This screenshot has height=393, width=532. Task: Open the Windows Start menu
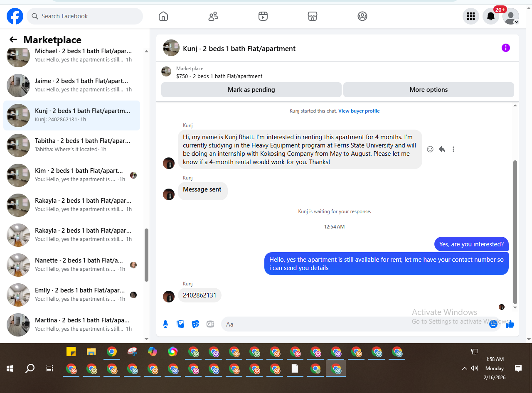coord(10,368)
